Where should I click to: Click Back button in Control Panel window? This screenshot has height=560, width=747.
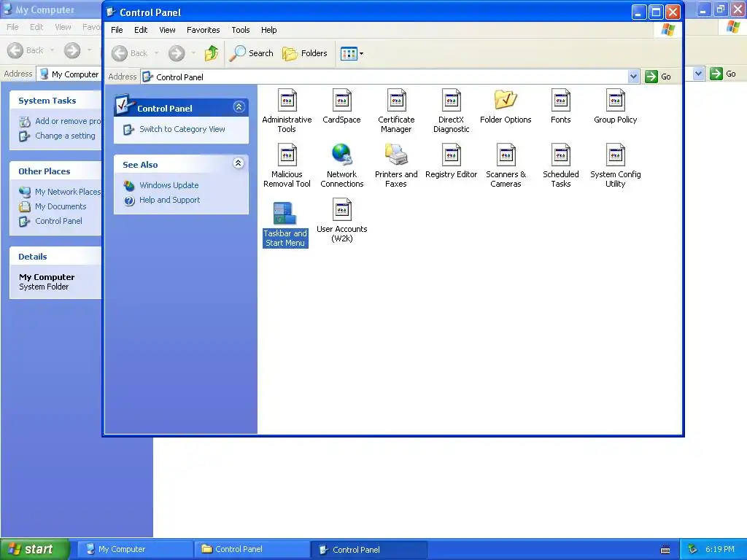click(130, 53)
